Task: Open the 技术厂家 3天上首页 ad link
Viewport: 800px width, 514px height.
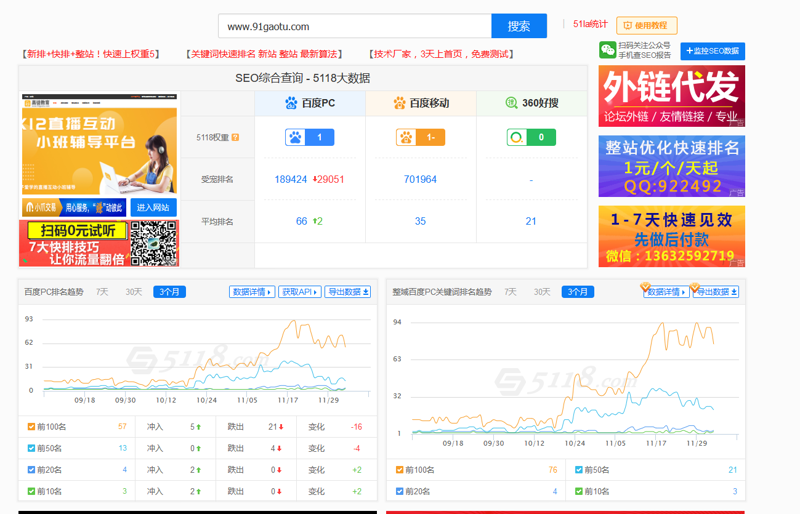Action: 441,54
